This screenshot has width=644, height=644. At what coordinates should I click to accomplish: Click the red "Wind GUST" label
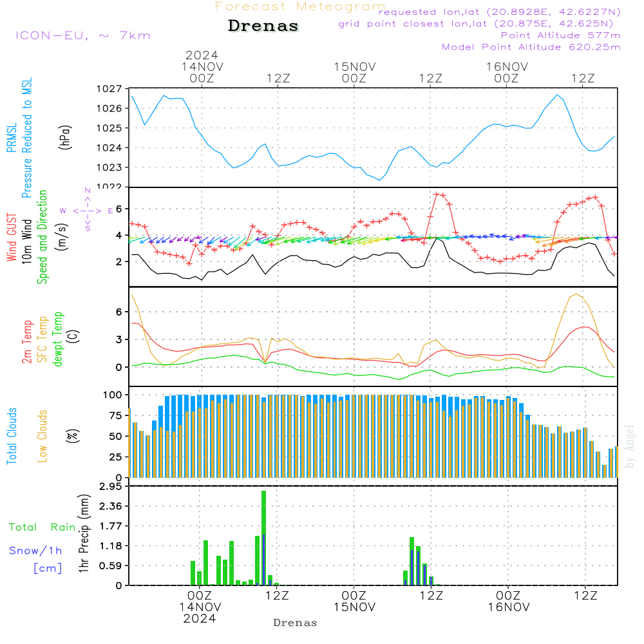click(12, 238)
